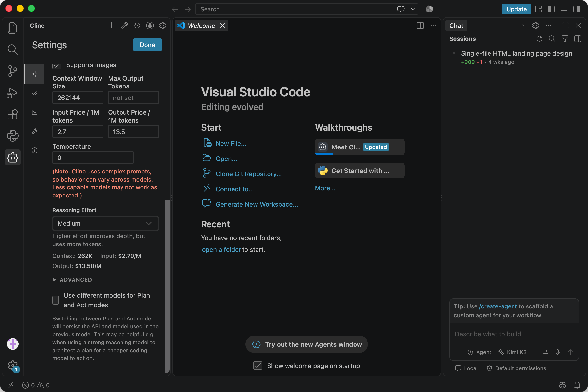Open the Manage gear with update badge
The width and height of the screenshot is (588, 392).
[x=12, y=366]
